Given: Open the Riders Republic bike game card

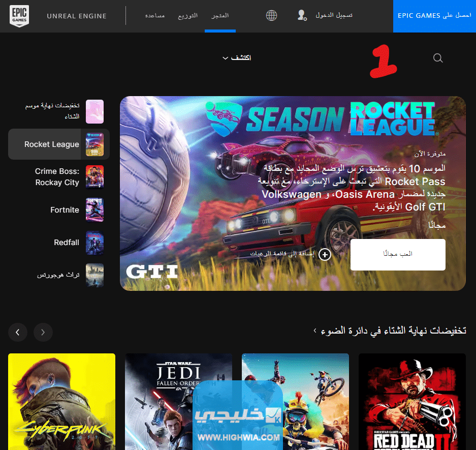Looking at the screenshot, I should (295, 401).
